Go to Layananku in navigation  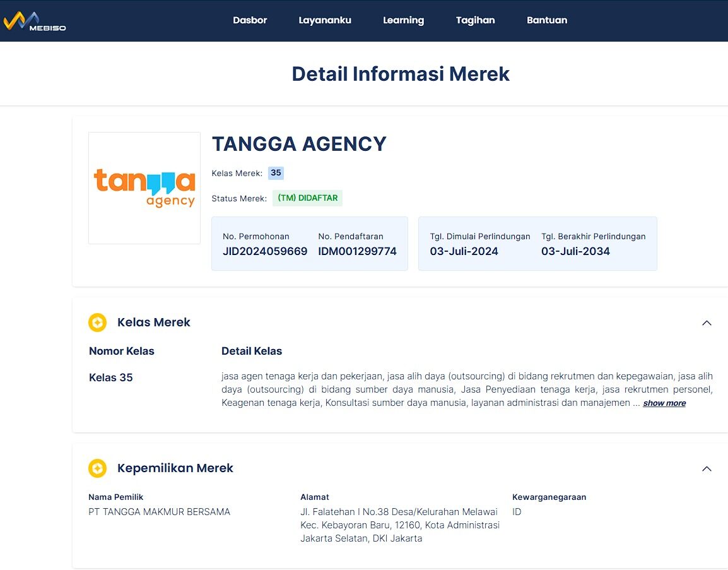[x=325, y=20]
